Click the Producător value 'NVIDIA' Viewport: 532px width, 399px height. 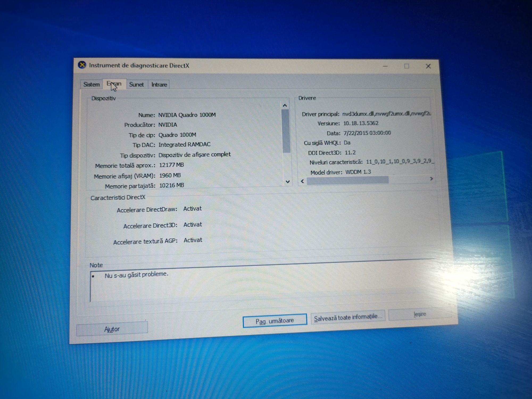coord(168,124)
